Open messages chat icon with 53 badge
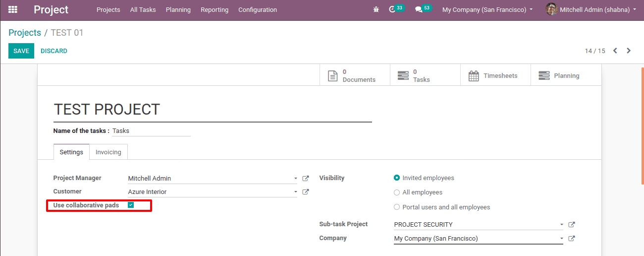The width and height of the screenshot is (644, 256). pos(423,9)
